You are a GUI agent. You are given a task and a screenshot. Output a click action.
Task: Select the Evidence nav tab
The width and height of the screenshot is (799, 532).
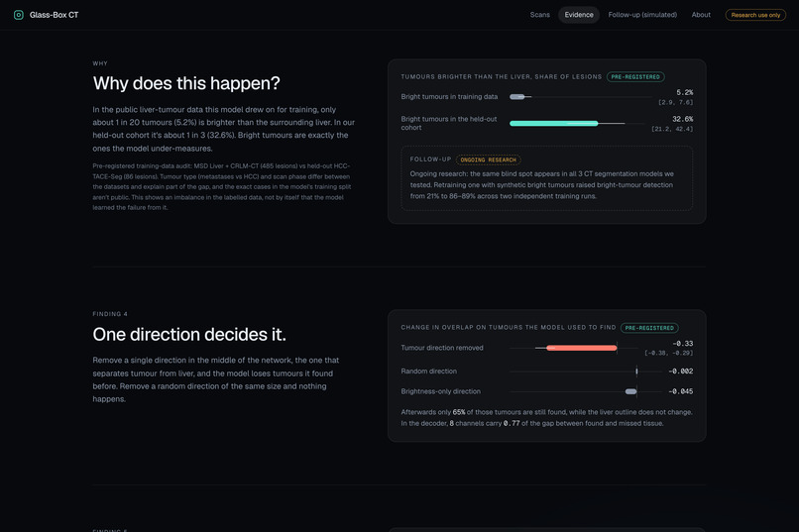click(579, 15)
